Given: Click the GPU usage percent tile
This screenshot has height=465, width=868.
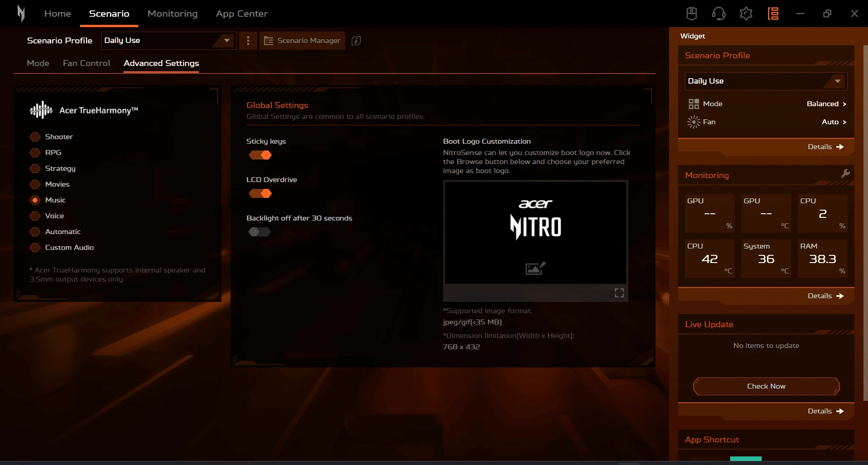Looking at the screenshot, I should 710,214.
